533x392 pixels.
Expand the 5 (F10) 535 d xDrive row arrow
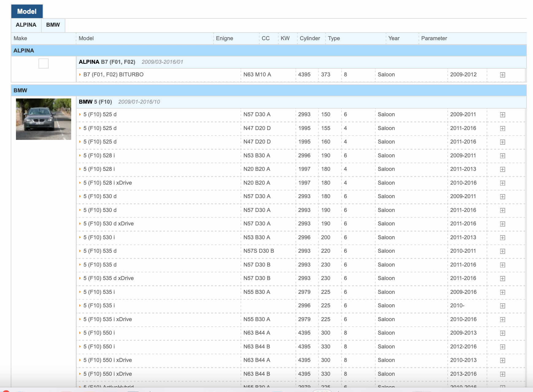click(80, 278)
